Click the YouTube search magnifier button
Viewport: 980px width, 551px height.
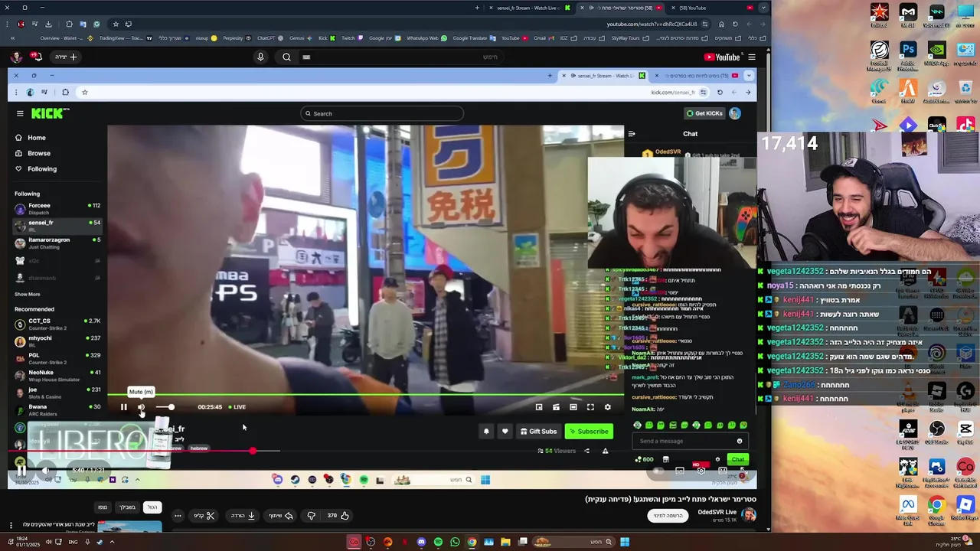[x=286, y=57]
